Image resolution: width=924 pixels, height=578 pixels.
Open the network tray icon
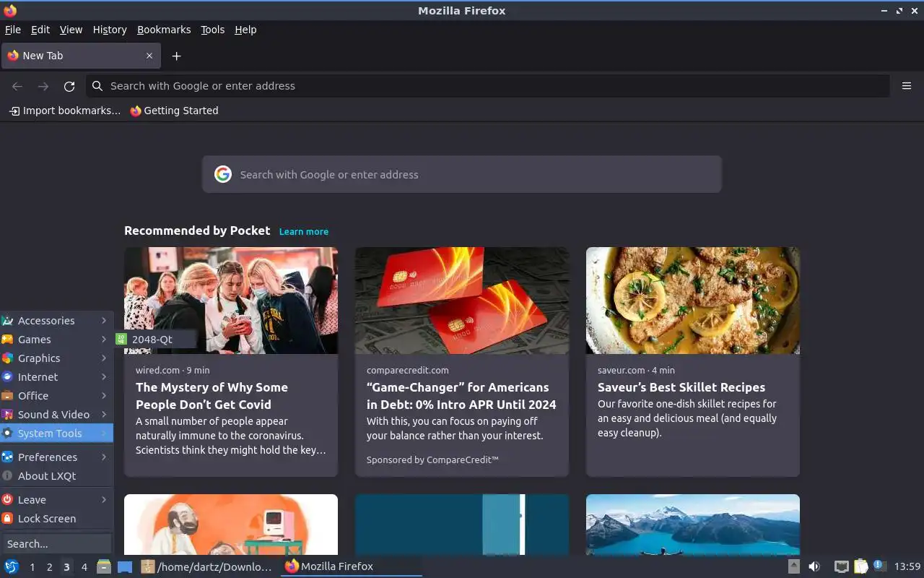click(x=841, y=566)
